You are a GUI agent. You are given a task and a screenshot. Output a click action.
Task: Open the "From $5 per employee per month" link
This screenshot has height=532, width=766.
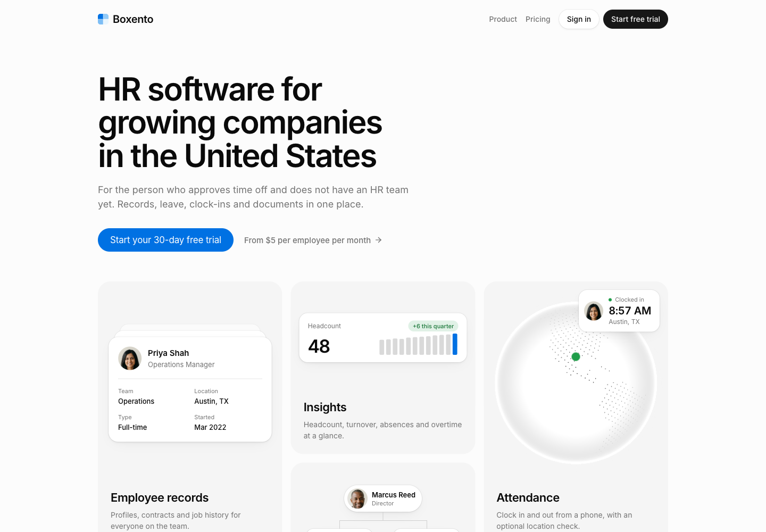[313, 240]
